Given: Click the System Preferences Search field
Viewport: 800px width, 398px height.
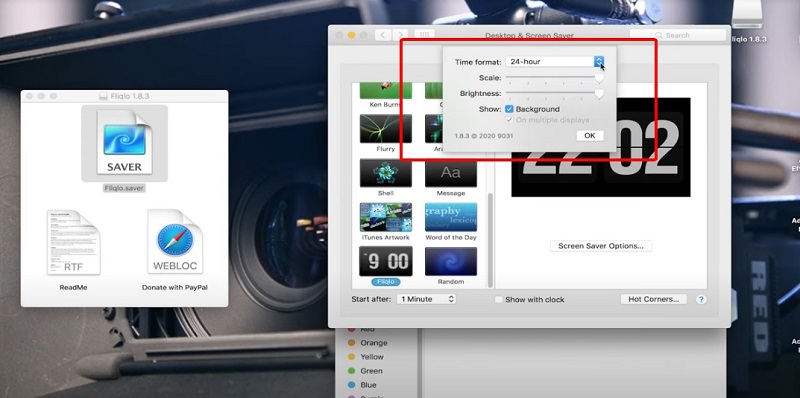Looking at the screenshot, I should [678, 35].
